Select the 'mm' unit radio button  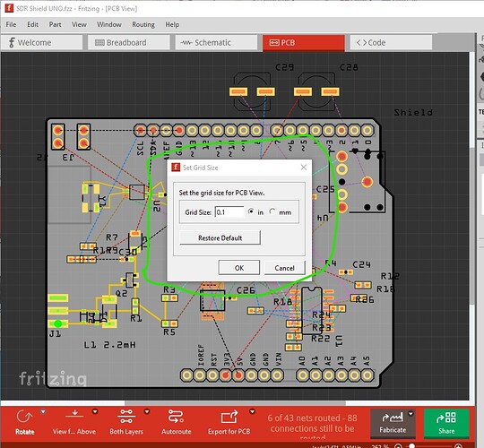pyautogui.click(x=272, y=211)
